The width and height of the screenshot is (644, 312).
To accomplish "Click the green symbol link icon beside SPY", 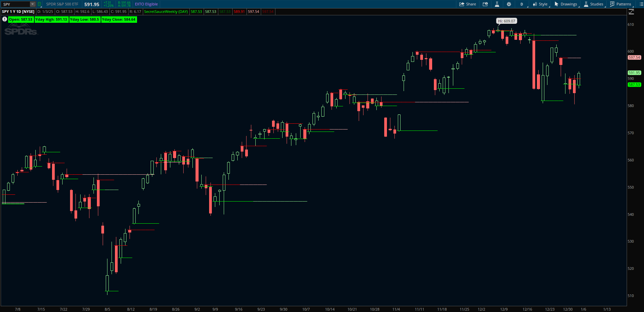I will 39,4.
